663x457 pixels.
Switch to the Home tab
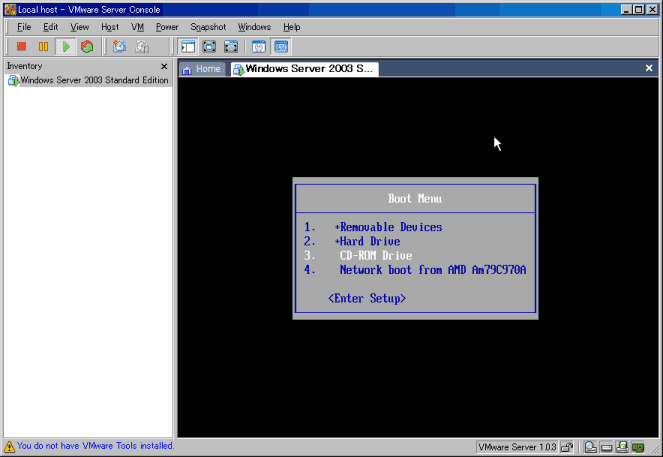point(202,69)
